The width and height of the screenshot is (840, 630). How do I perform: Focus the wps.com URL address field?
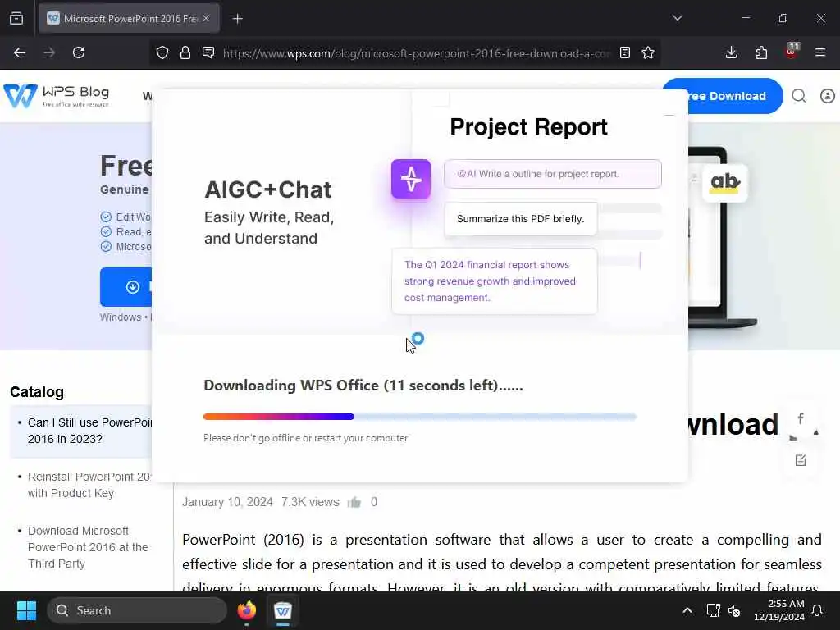click(x=416, y=53)
